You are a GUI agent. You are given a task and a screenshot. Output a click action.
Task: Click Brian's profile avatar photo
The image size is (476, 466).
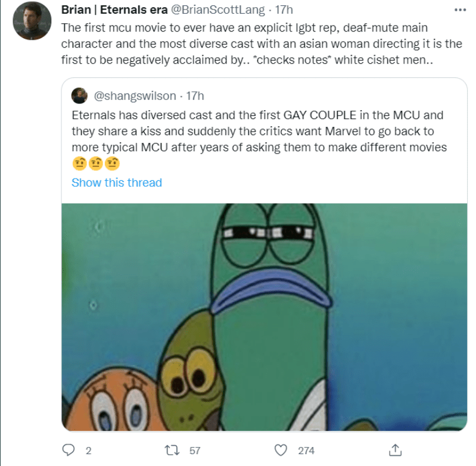31,21
